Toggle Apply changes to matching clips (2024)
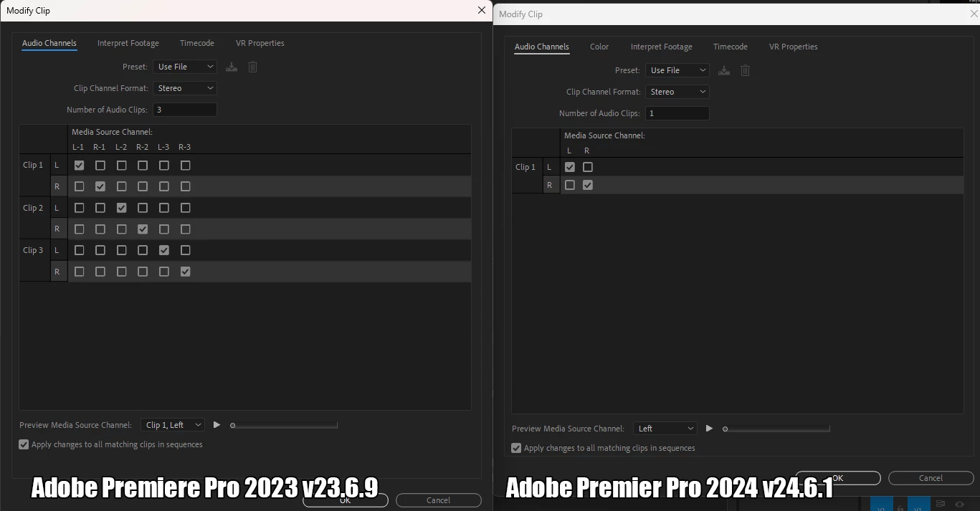Screen dimensions: 980x511 pos(516,448)
